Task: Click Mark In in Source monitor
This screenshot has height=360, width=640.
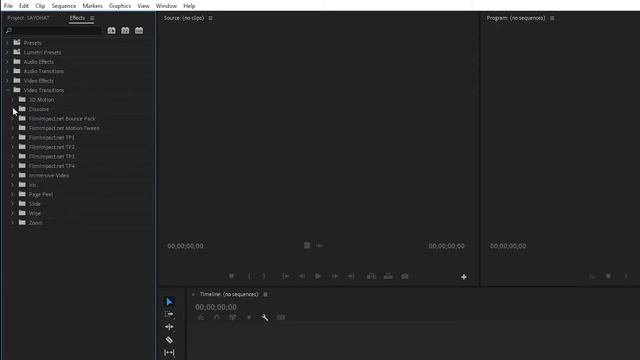Action: pyautogui.click(x=249, y=276)
